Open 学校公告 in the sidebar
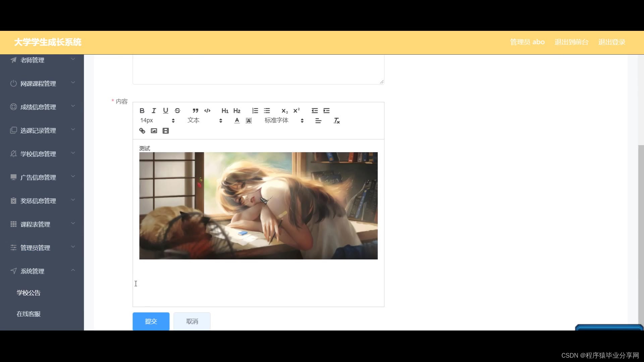Screen dimensions: 644x362 (29, 293)
